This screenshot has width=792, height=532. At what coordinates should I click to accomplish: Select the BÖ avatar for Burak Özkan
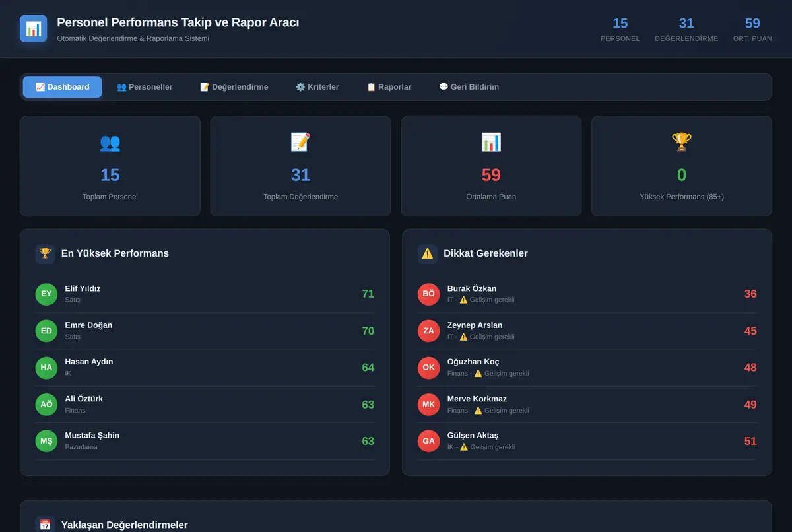coord(429,294)
